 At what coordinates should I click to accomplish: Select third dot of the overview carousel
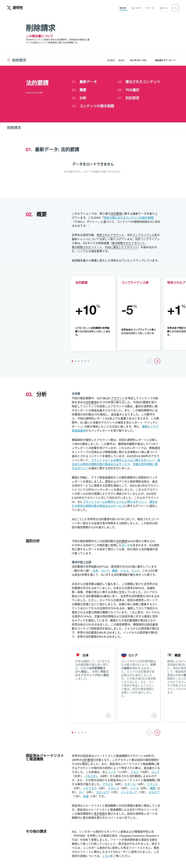point(79,361)
